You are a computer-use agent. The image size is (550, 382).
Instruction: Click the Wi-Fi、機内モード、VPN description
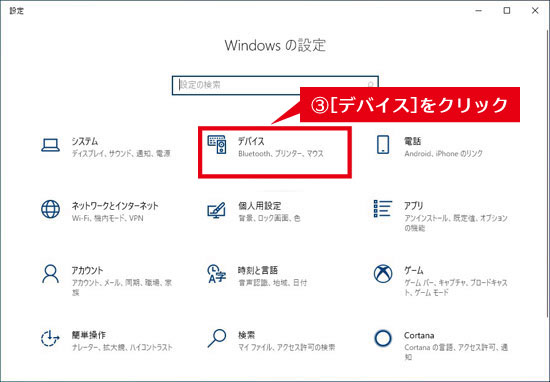(x=108, y=218)
